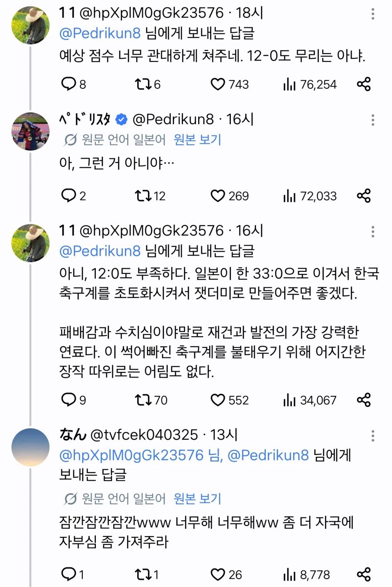The height and width of the screenshot is (587, 392).
Task: Open more options for Pedrikun8's verified tweet
Action: coord(373,120)
